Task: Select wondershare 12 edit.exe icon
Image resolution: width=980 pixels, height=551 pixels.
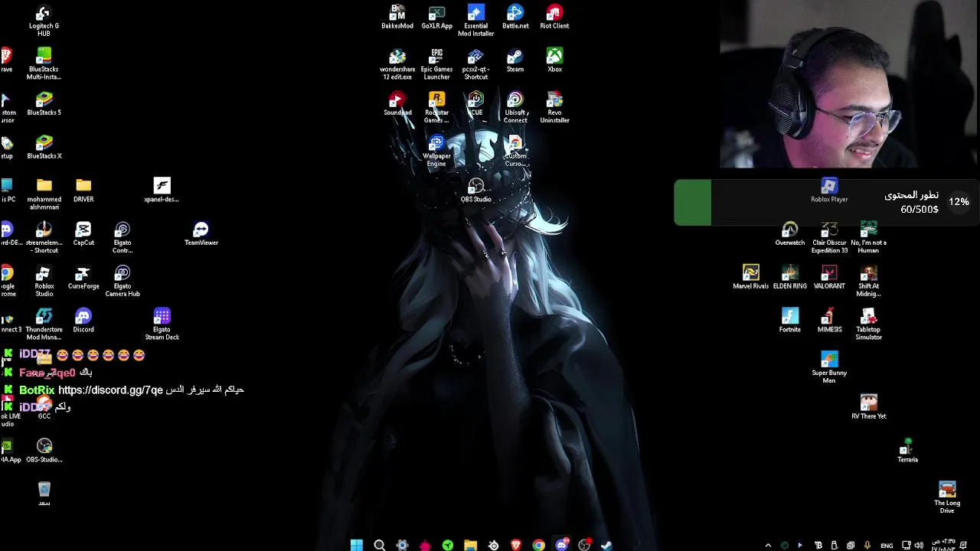Action: tap(397, 64)
